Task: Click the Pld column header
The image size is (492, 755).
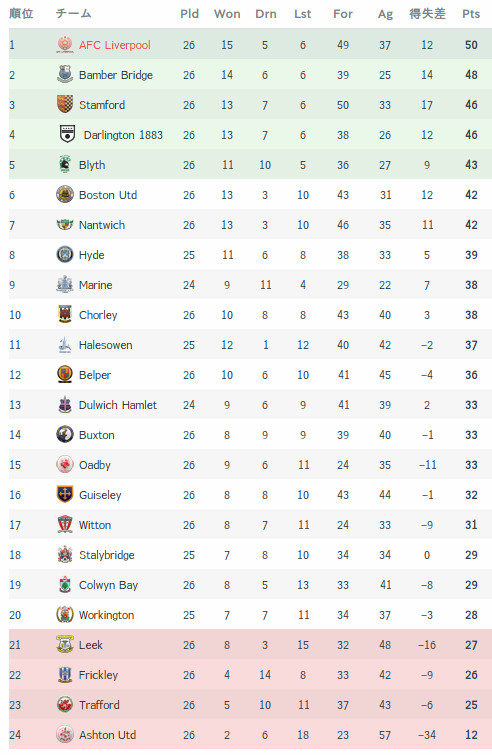Action: click(x=189, y=14)
